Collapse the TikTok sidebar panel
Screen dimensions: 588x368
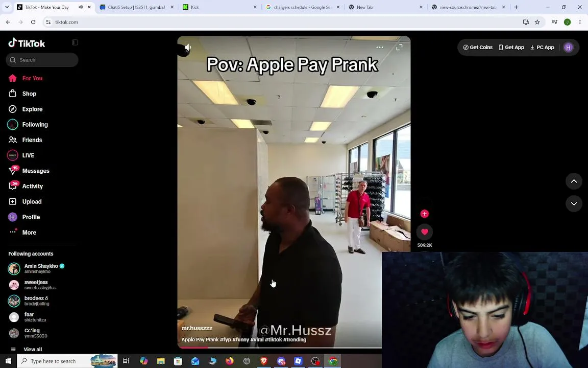point(75,42)
